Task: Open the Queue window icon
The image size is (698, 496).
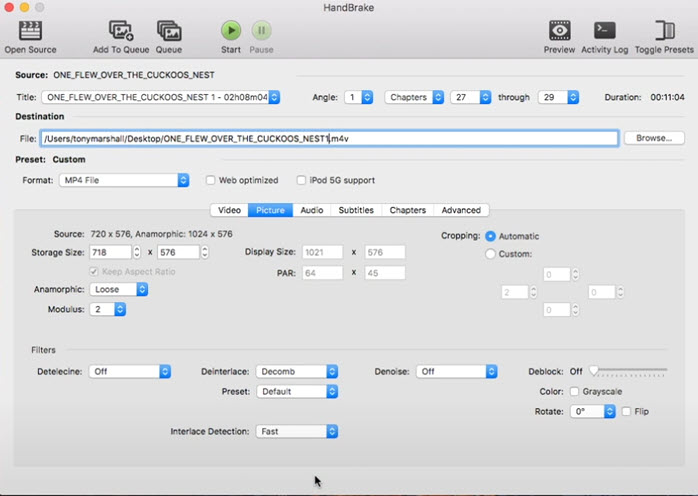Action: pos(168,30)
